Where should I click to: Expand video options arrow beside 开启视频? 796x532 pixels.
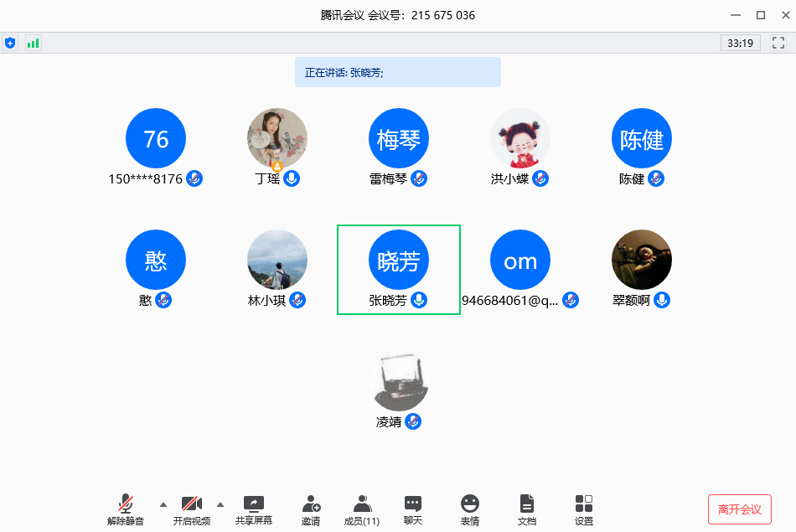click(x=220, y=504)
